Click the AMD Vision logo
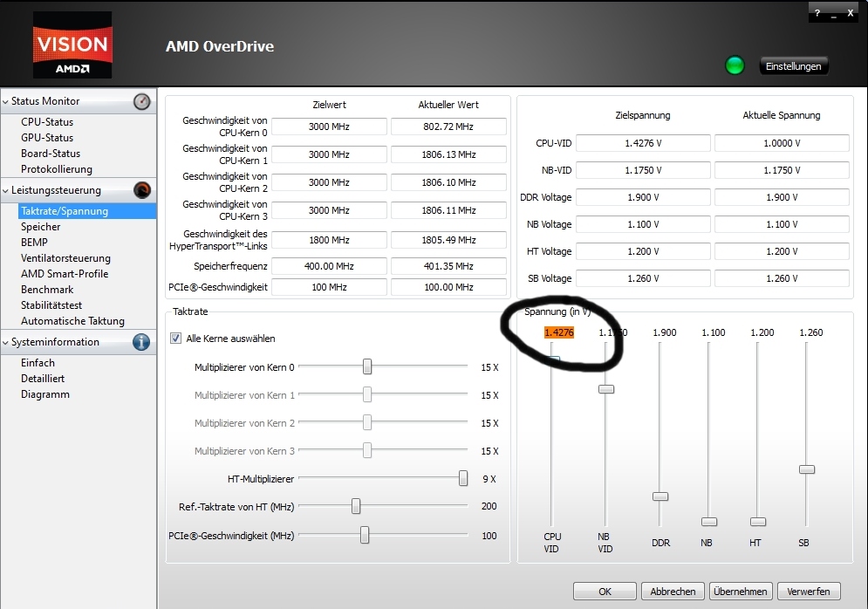Screen dimensions: 868x609 point(72,44)
